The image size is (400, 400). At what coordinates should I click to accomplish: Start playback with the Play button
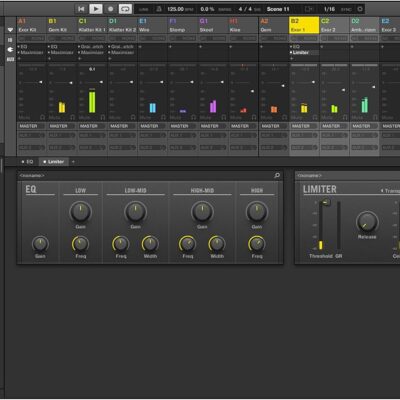(x=96, y=9)
